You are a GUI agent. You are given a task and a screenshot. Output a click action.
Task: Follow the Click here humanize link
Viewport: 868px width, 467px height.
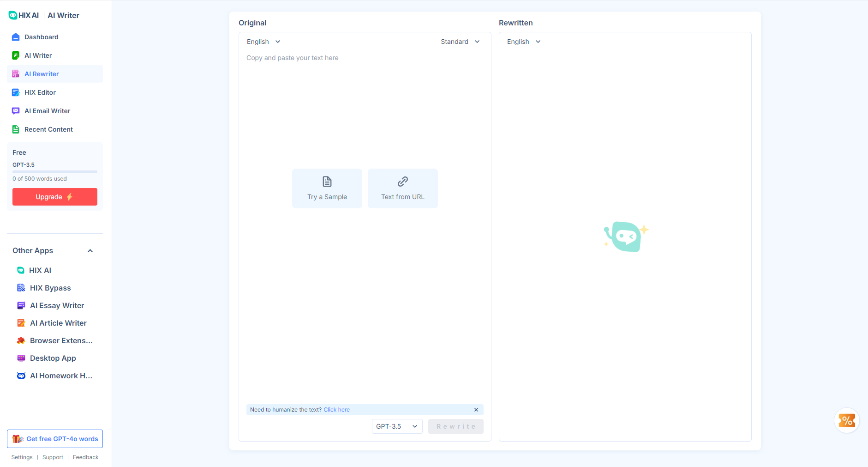[337, 410]
